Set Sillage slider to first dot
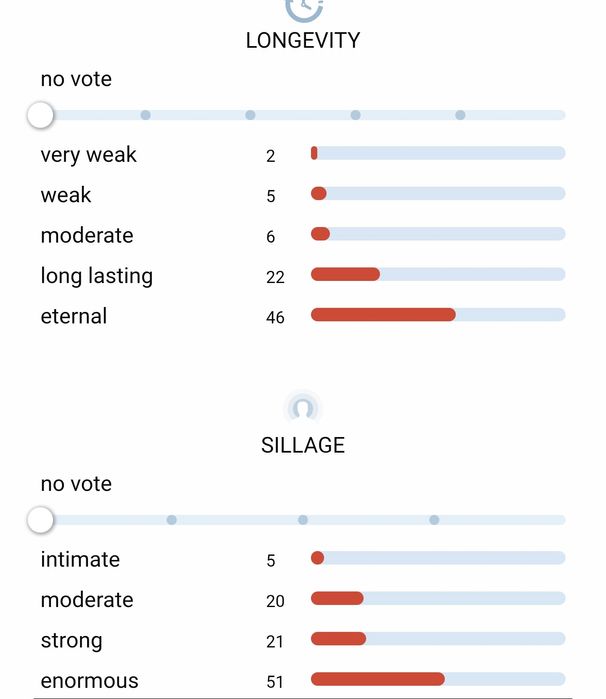The height and width of the screenshot is (699, 606). click(x=172, y=520)
